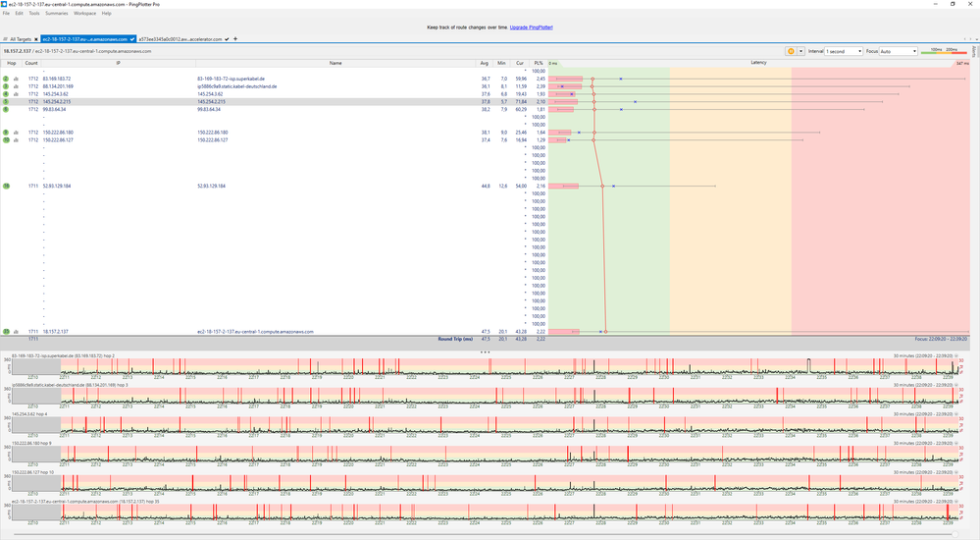The image size is (980, 540).
Task: Open the dropdown arrow beside the pause button
Action: [800, 51]
